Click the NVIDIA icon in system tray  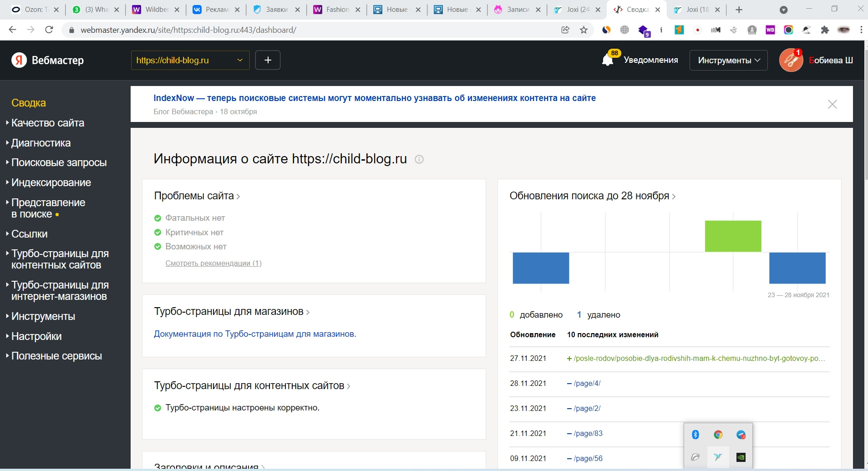coord(741,457)
